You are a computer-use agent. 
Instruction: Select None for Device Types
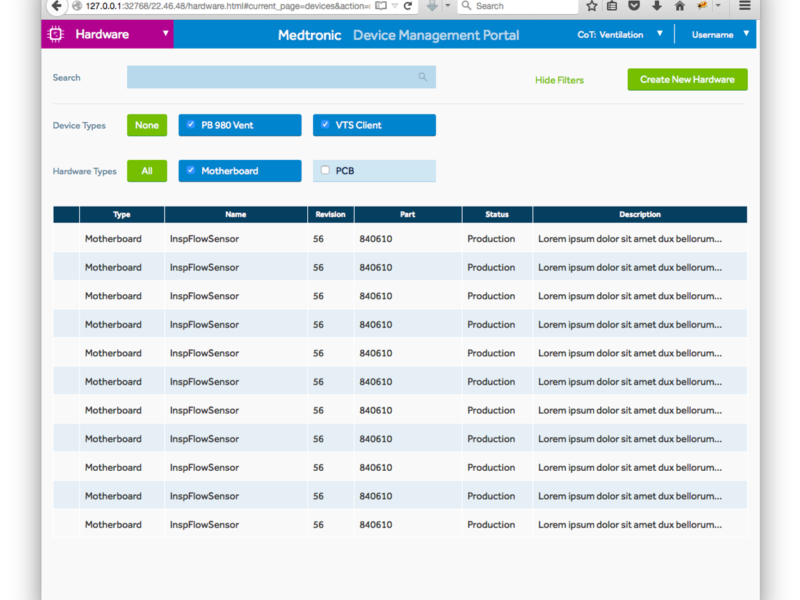tap(147, 125)
